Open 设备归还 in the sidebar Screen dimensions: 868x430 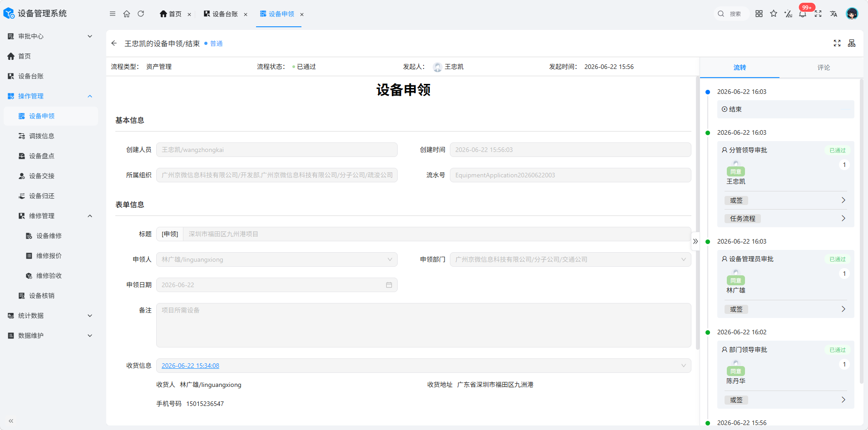point(50,196)
